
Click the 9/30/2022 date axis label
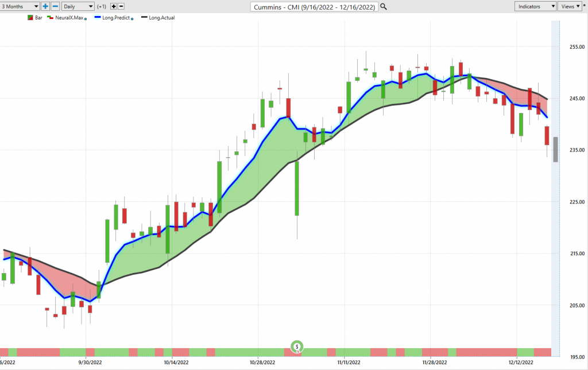click(x=90, y=363)
